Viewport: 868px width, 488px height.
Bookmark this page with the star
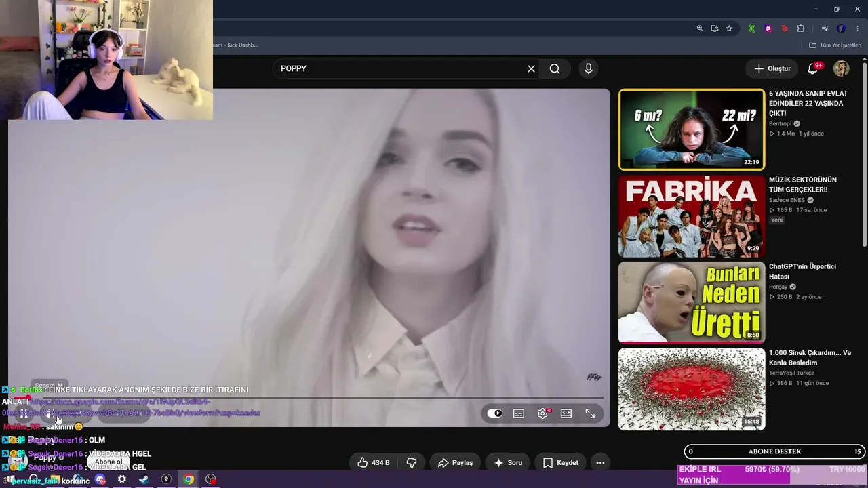tap(729, 28)
